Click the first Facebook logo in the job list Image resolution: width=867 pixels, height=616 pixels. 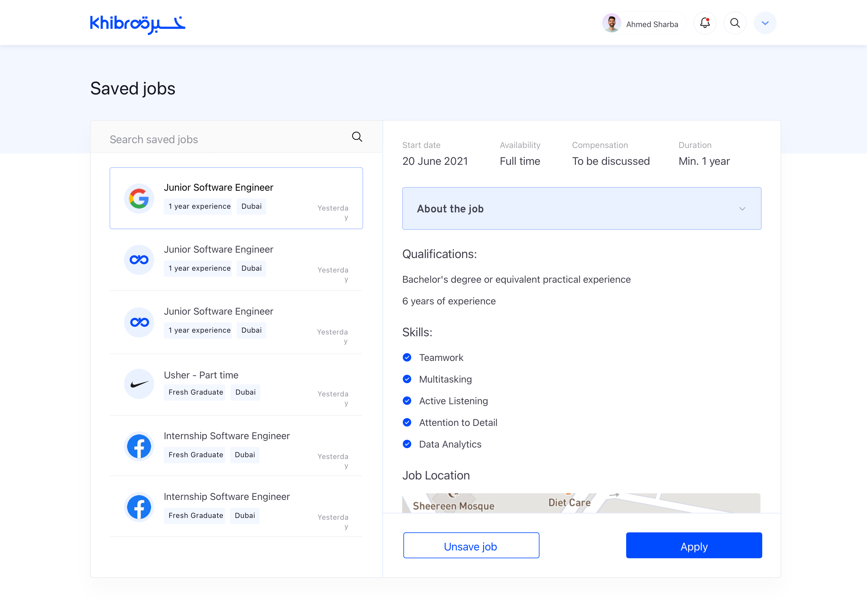click(139, 446)
